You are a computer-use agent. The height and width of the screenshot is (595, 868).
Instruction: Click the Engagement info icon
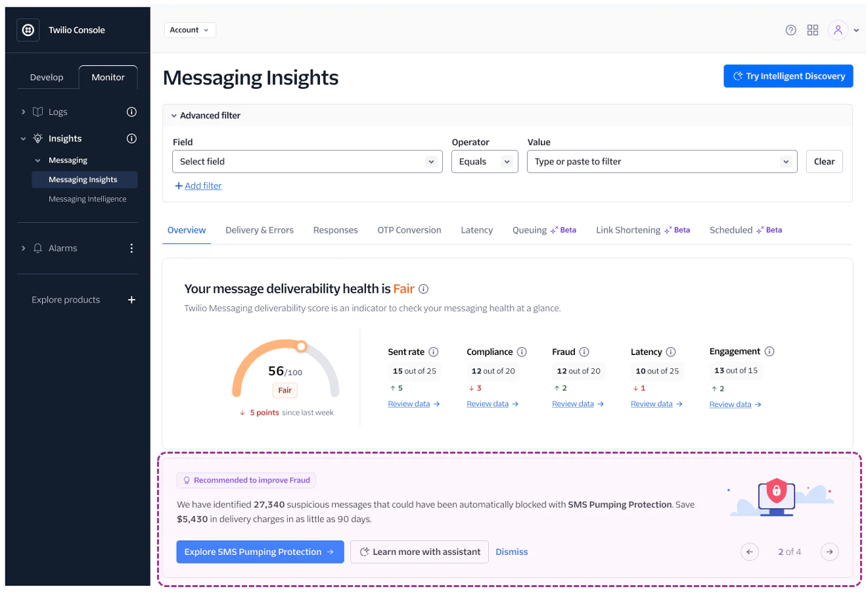point(769,352)
